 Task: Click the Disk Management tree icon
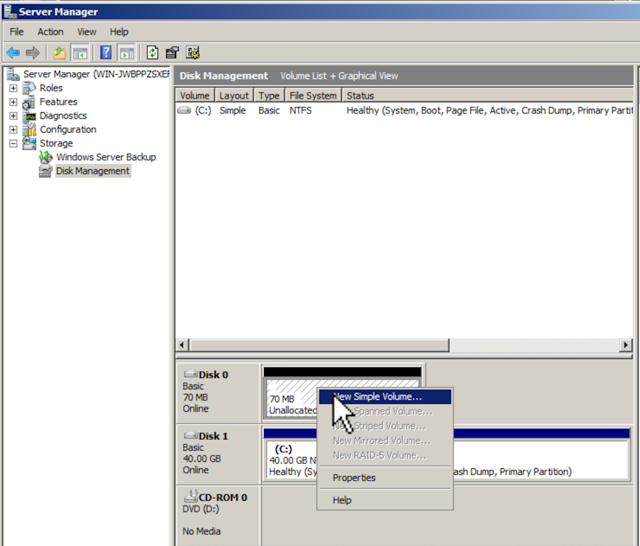tap(46, 171)
